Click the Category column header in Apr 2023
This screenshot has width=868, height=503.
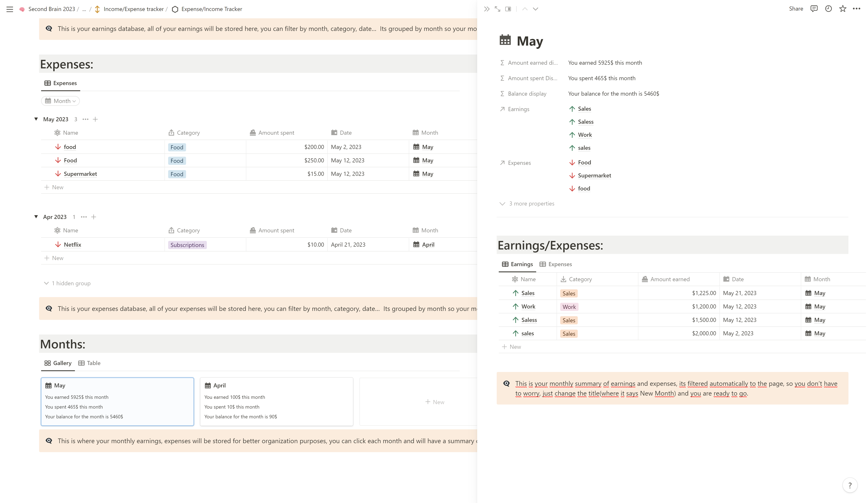coord(184,231)
